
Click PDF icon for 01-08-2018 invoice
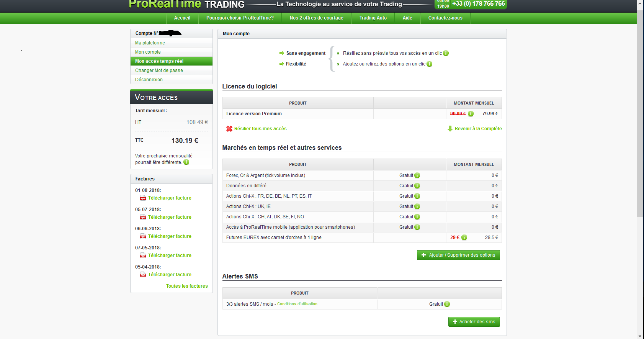(143, 198)
